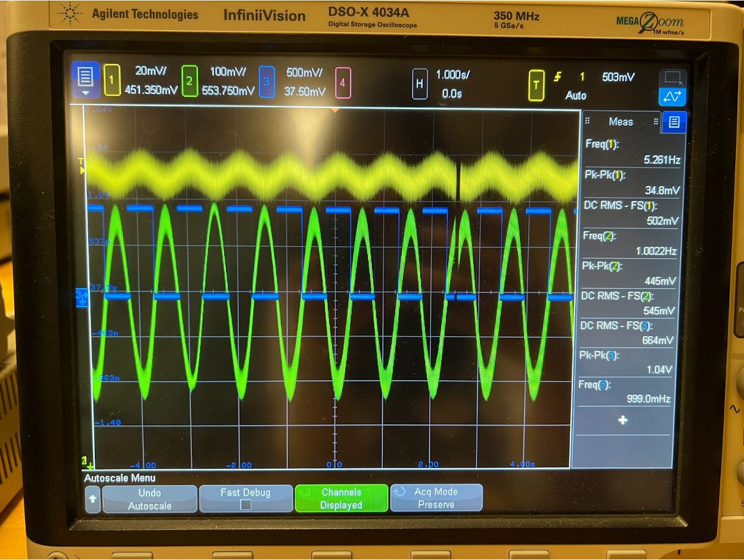Open the yellow trigger T badge
Image resolution: width=744 pixels, height=560 pixels.
tap(536, 85)
